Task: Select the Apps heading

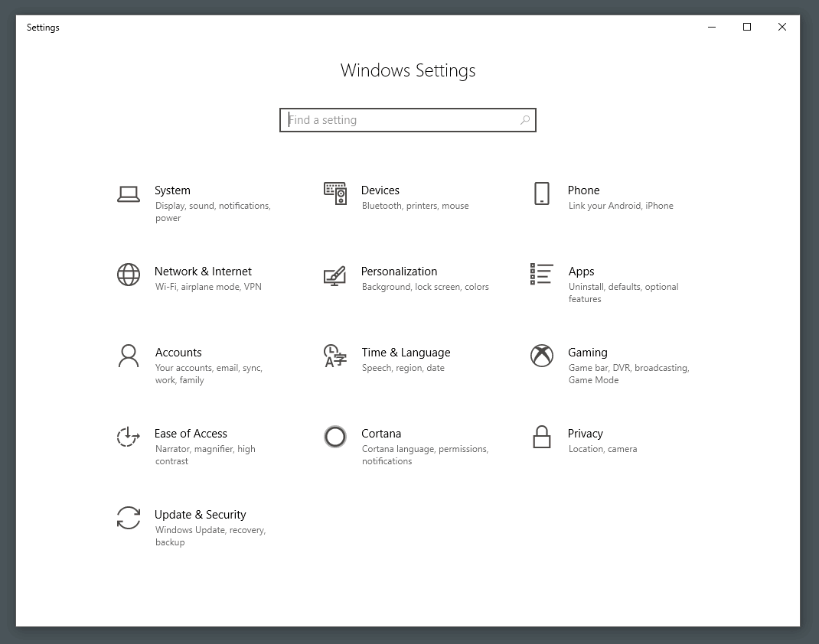Action: [582, 272]
